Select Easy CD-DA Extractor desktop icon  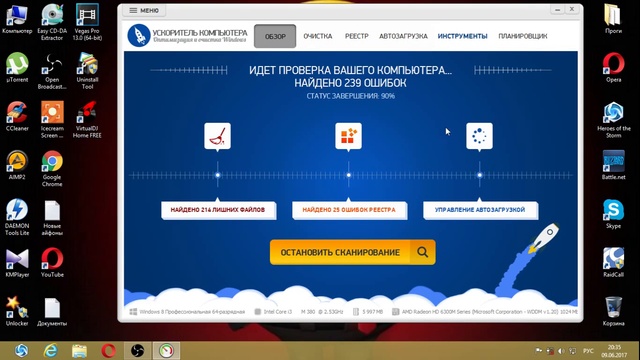pos(52,22)
